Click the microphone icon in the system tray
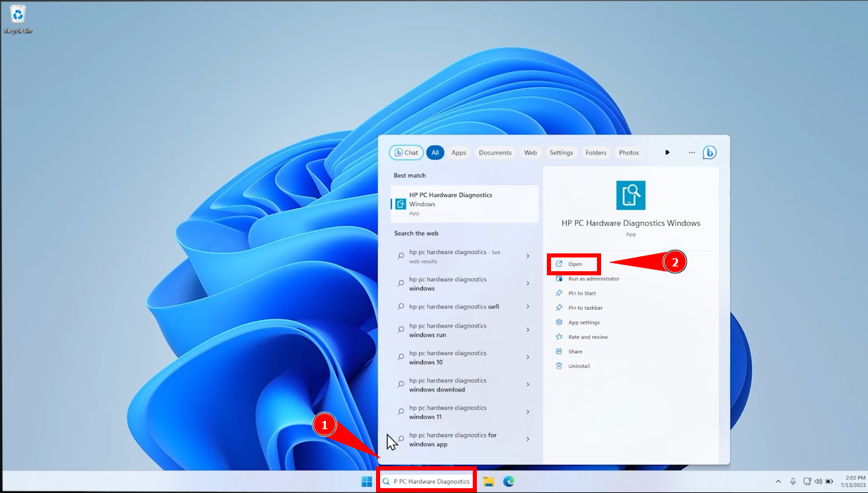Viewport: 868px width, 493px height. [x=793, y=481]
